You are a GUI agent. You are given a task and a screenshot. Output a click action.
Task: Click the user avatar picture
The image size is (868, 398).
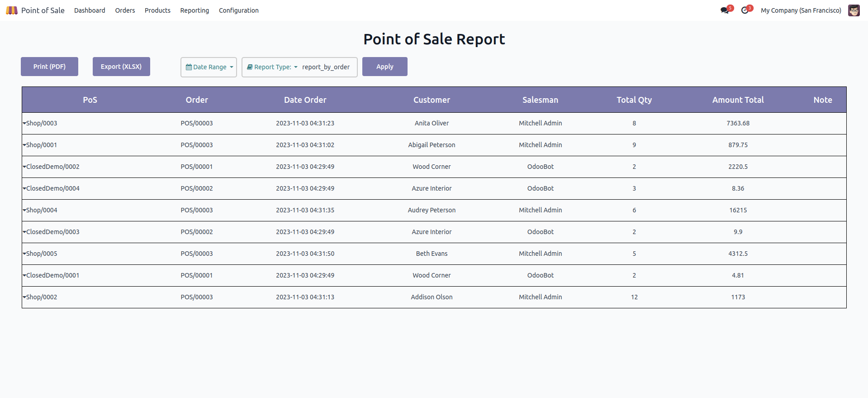pos(854,10)
